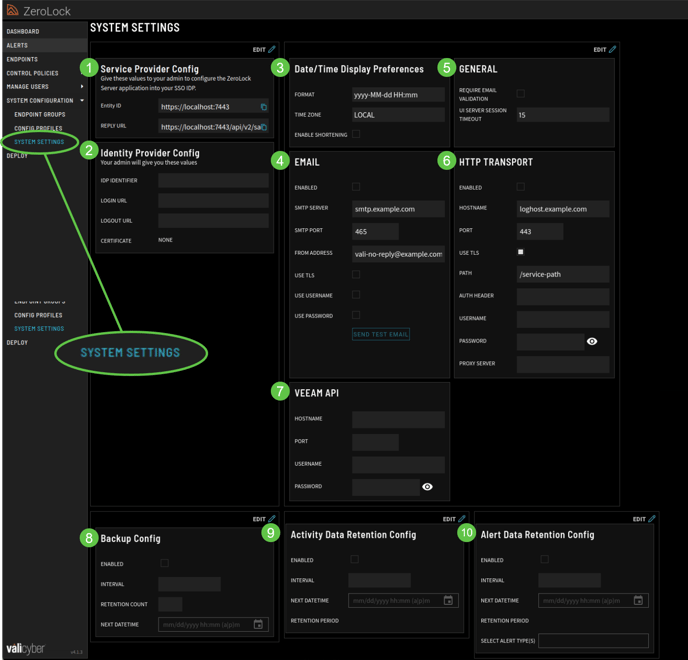The height and width of the screenshot is (660, 688).
Task: Enable the Backup Config checkbox
Action: (165, 563)
